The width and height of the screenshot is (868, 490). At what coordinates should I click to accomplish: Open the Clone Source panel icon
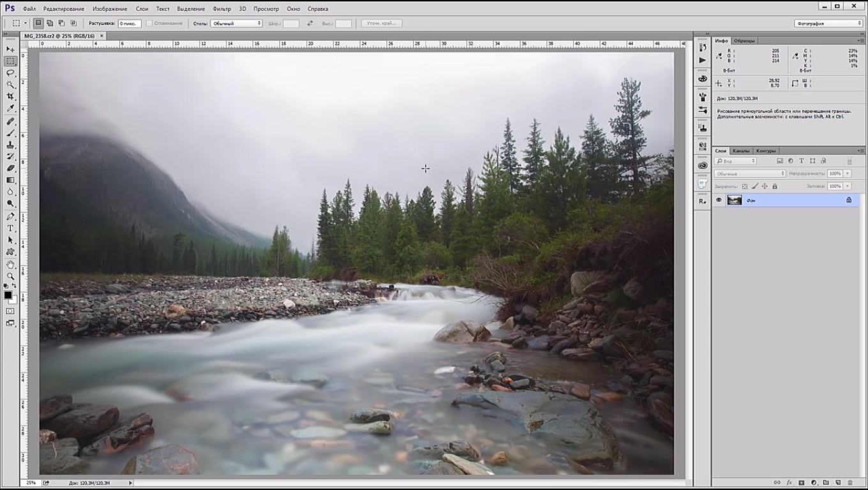coord(703,128)
